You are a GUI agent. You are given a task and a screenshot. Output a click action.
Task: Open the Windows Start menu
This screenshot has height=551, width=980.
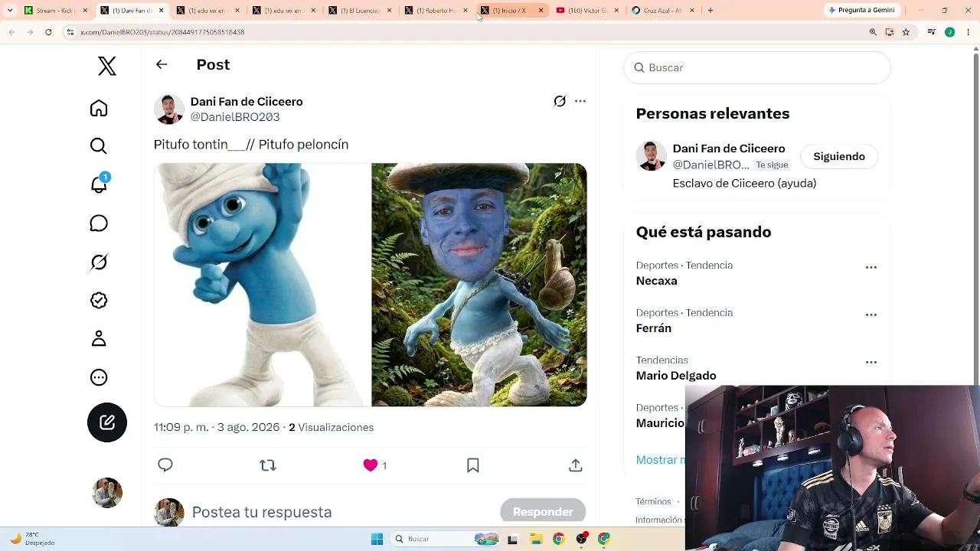tap(377, 539)
